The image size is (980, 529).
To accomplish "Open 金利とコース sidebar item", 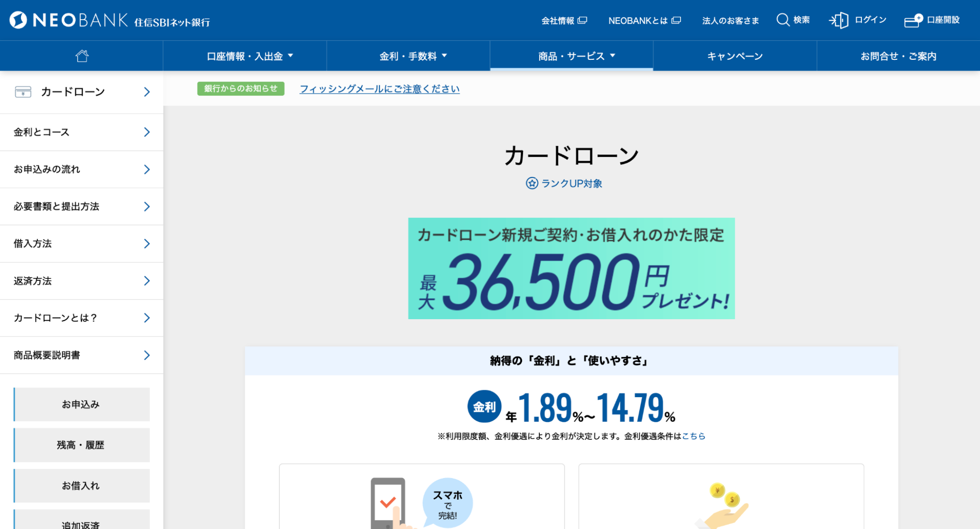I will pyautogui.click(x=81, y=132).
